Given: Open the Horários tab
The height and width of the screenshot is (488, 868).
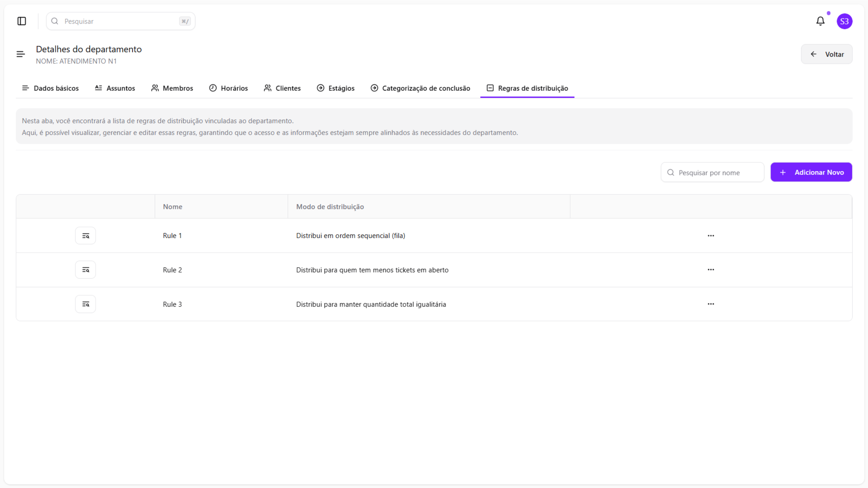Looking at the screenshot, I should 229,88.
